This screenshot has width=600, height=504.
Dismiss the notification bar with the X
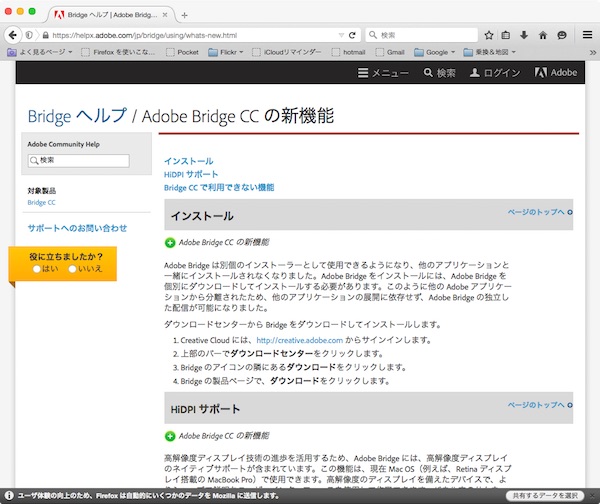pos(591,495)
